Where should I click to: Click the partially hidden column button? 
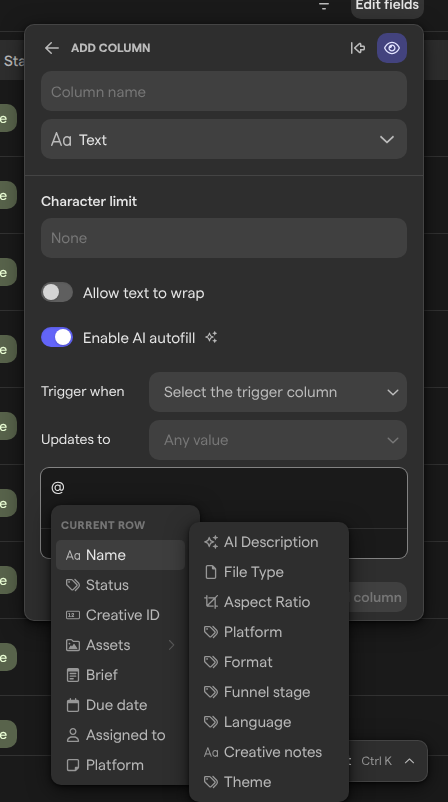[377, 597]
